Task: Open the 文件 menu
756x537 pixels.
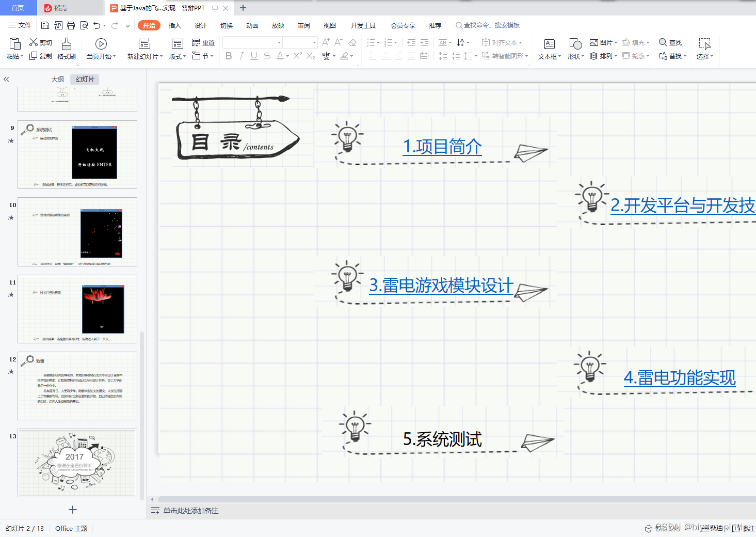Action: click(x=20, y=25)
